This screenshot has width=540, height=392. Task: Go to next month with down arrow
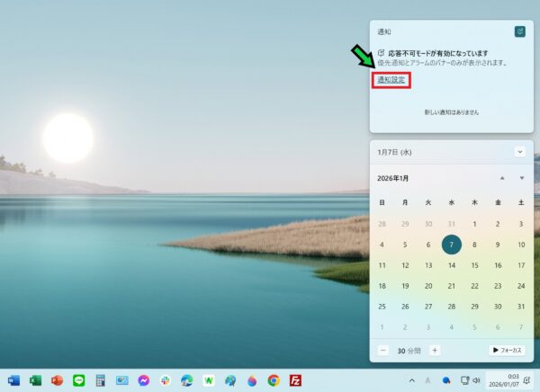(522, 178)
